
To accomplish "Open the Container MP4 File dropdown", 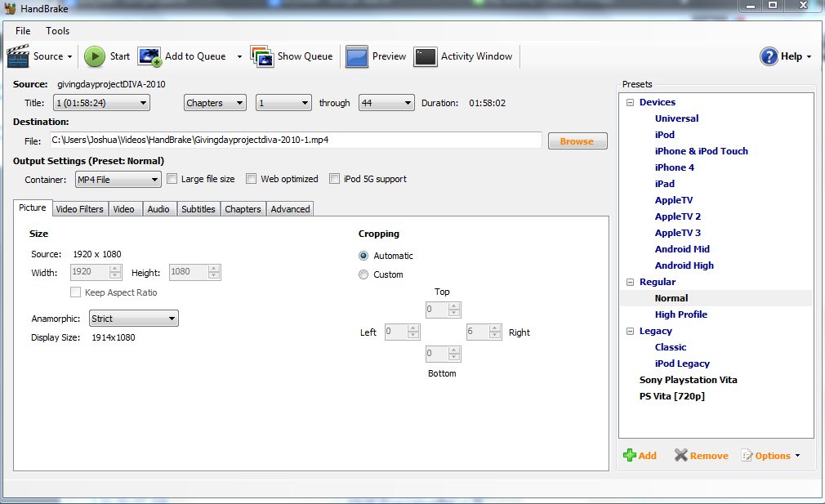I will pyautogui.click(x=118, y=180).
